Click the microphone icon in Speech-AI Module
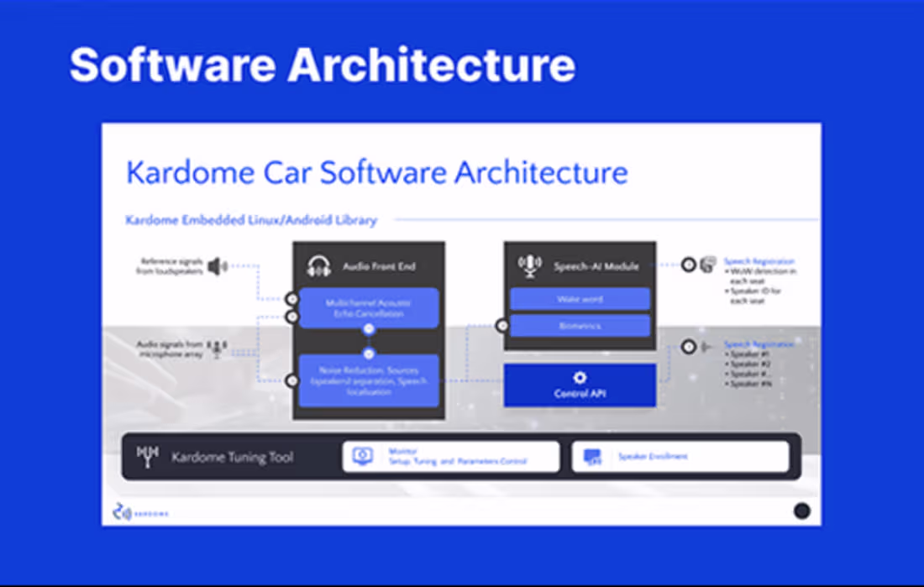This screenshot has height=587, width=924. [x=529, y=265]
